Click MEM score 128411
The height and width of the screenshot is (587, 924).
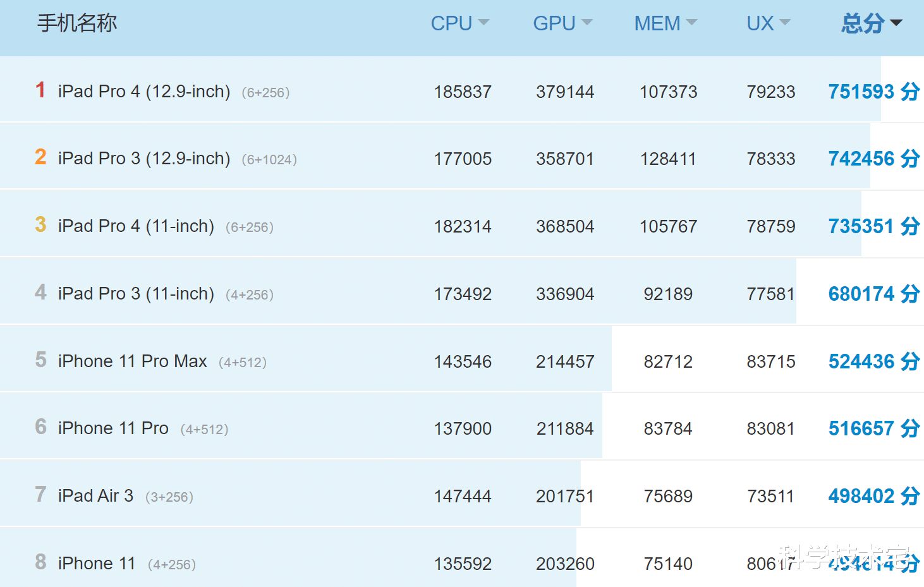tap(668, 159)
